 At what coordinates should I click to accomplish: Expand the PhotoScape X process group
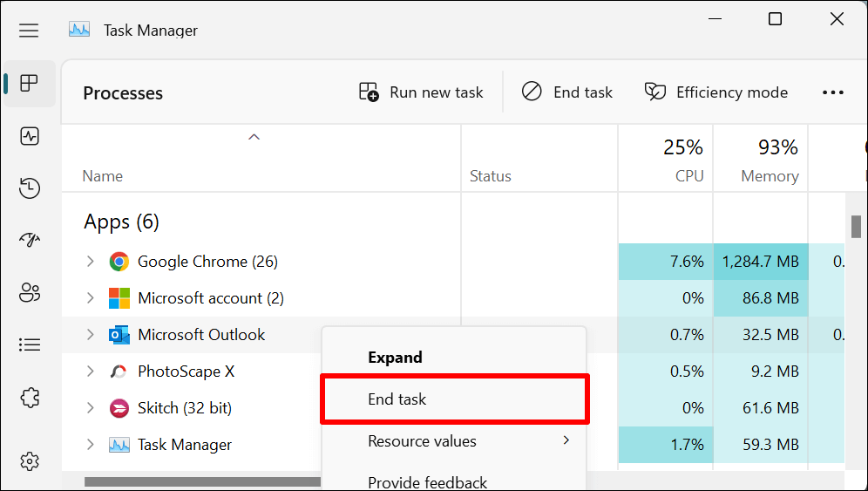coord(90,372)
